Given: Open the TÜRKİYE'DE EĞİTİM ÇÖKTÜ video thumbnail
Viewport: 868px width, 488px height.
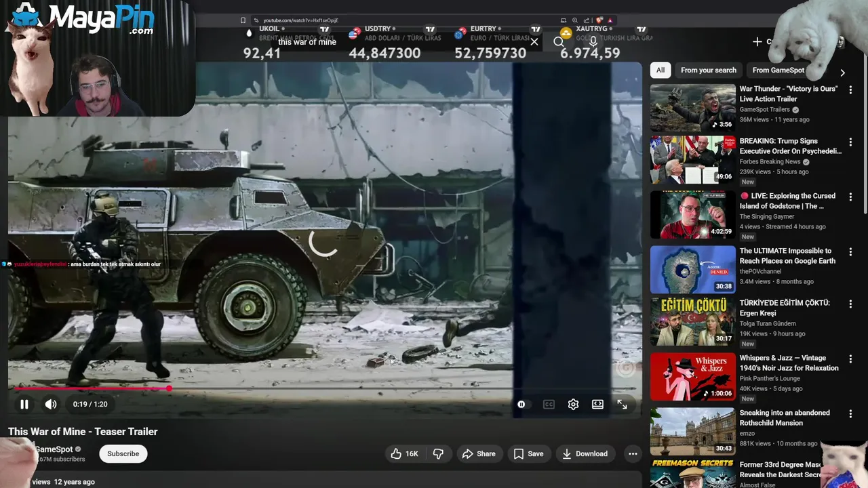Looking at the screenshot, I should click(x=692, y=321).
